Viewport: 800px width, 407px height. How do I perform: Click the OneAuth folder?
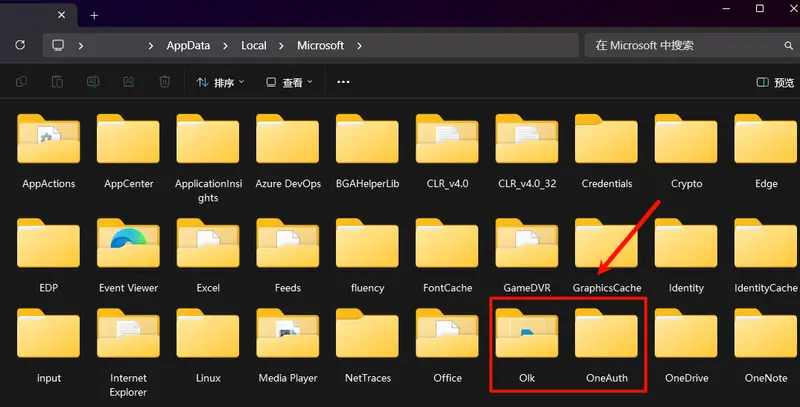pos(607,346)
